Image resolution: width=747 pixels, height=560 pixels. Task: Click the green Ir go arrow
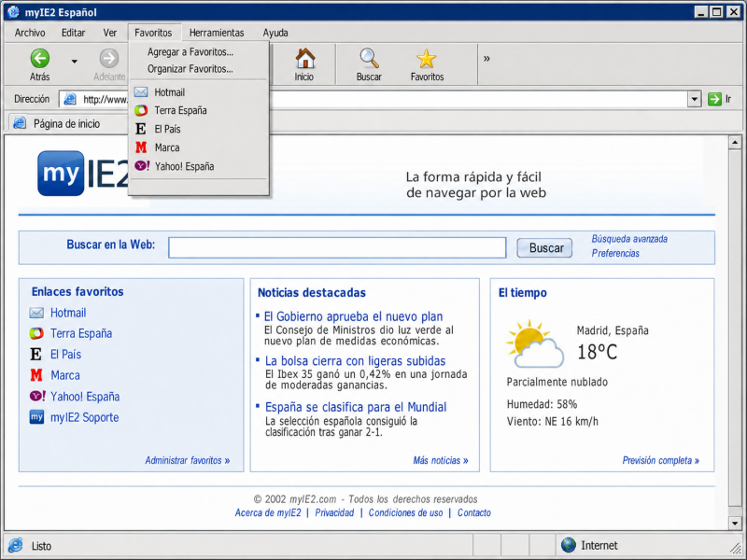pos(714,99)
